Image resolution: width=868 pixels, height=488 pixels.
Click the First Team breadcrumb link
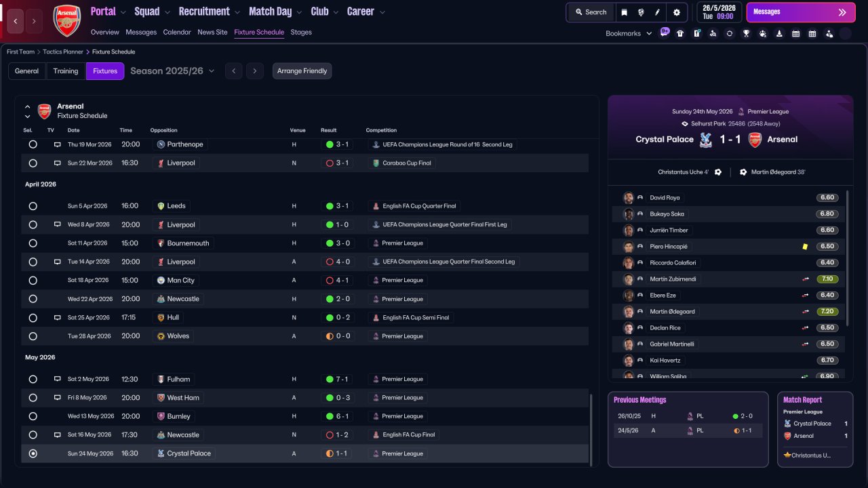[20, 52]
